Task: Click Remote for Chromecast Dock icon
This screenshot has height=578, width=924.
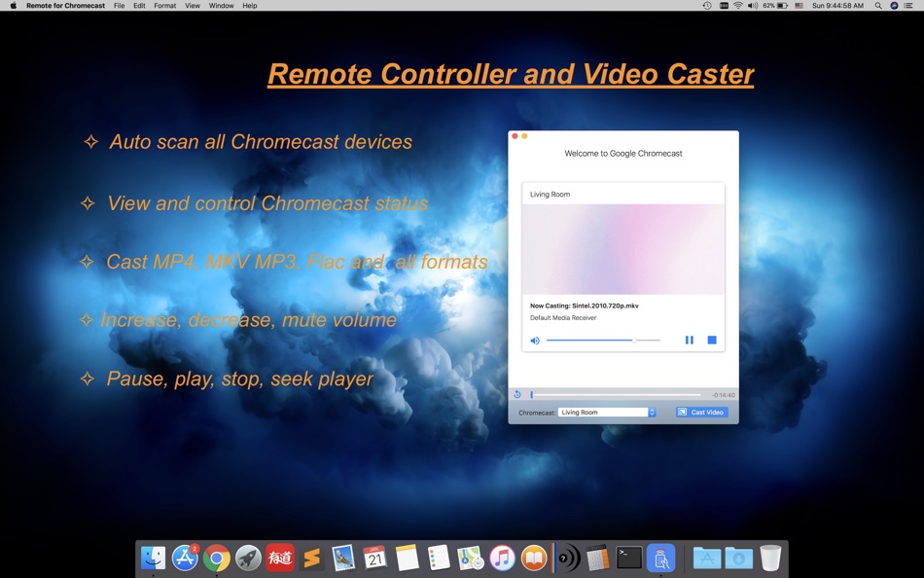Action: click(660, 558)
